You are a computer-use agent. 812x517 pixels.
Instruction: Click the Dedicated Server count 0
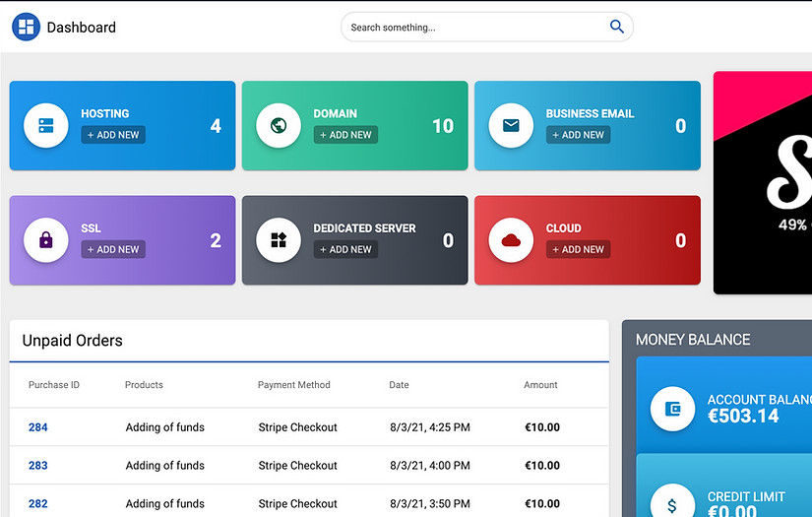(x=448, y=240)
